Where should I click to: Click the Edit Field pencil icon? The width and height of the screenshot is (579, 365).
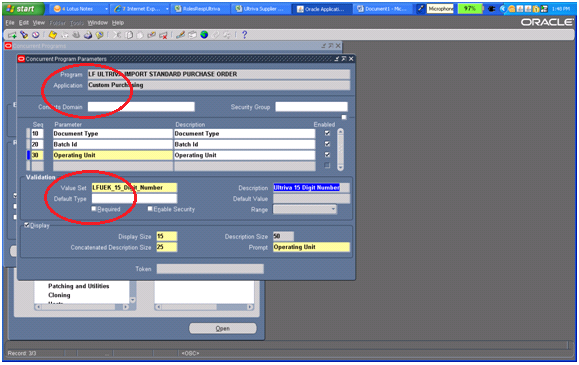(x=180, y=35)
